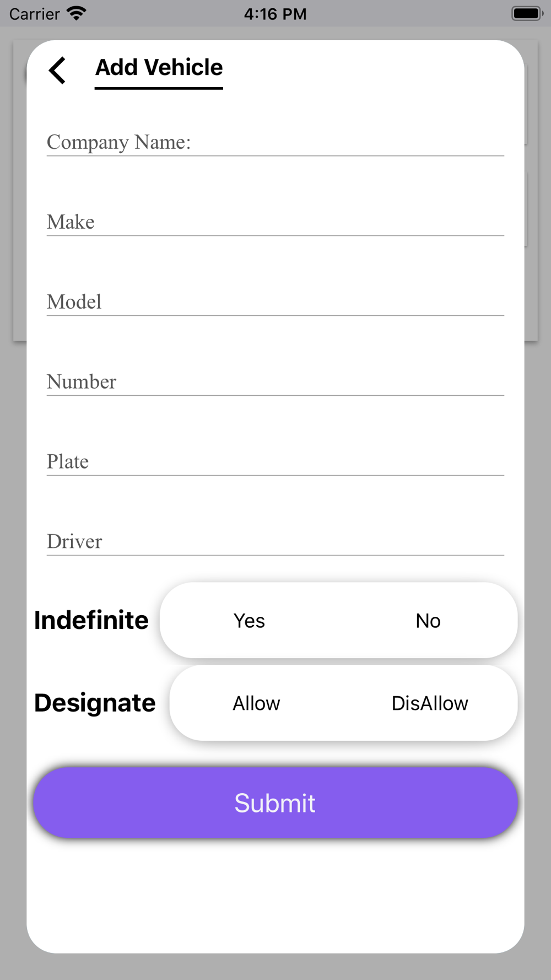Focus the Driver text field
551x980 pixels.
pyautogui.click(x=275, y=542)
